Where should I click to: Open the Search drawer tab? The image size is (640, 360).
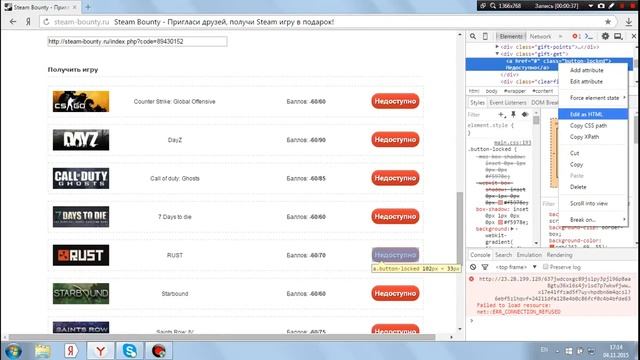pos(503,255)
